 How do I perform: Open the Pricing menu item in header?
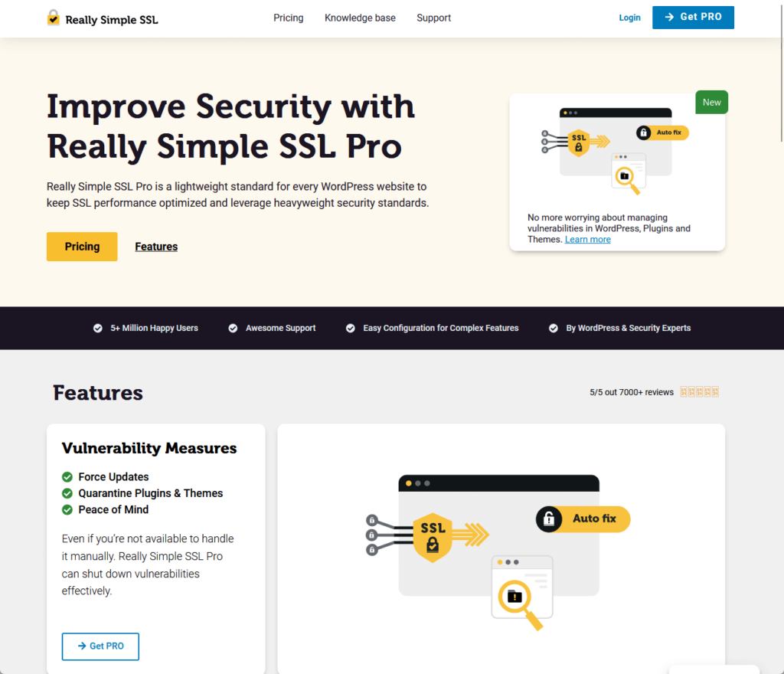[x=289, y=18]
